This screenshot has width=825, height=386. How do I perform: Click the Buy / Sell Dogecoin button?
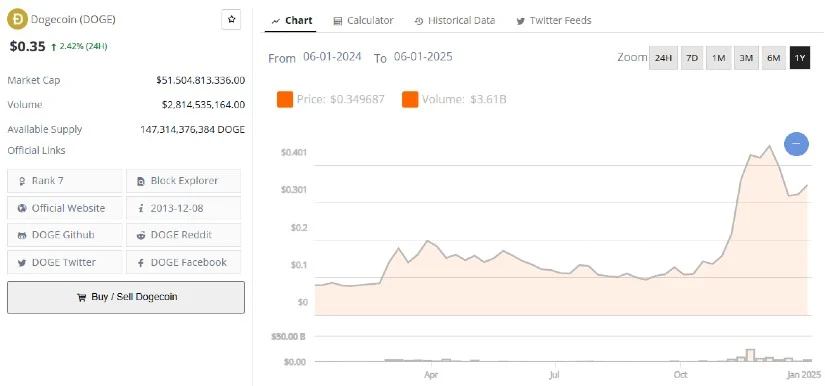tap(126, 297)
